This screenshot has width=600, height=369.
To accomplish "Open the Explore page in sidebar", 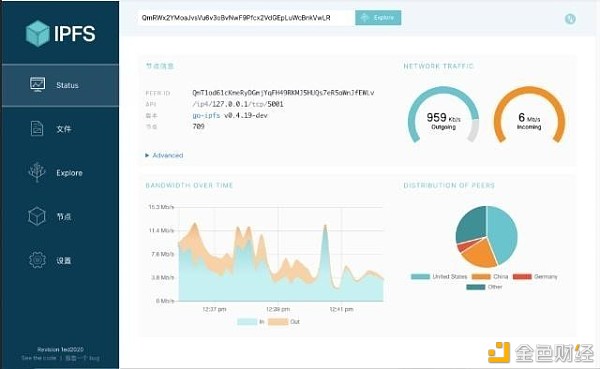I will pos(60,173).
